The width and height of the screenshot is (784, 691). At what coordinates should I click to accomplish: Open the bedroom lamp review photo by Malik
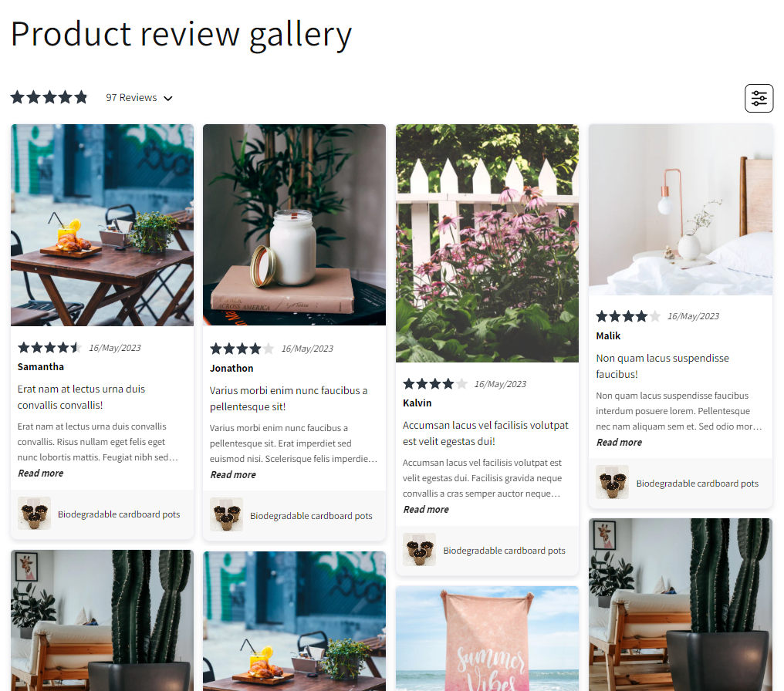coord(681,209)
